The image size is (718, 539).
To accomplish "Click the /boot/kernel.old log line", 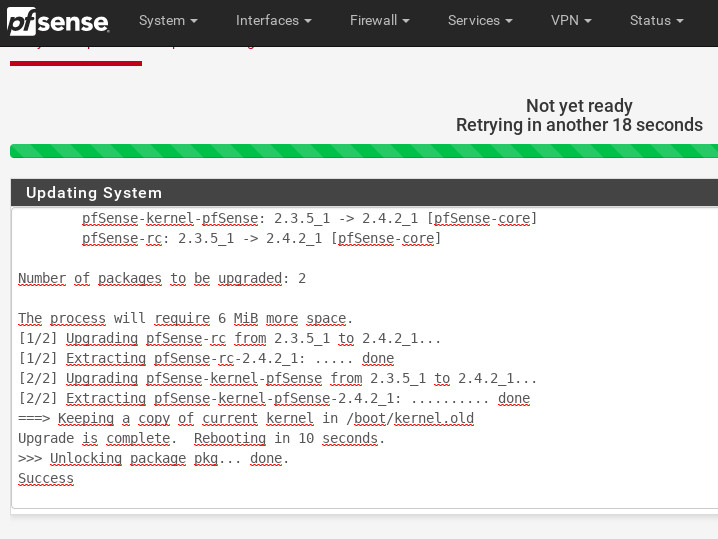I will click(246, 419).
